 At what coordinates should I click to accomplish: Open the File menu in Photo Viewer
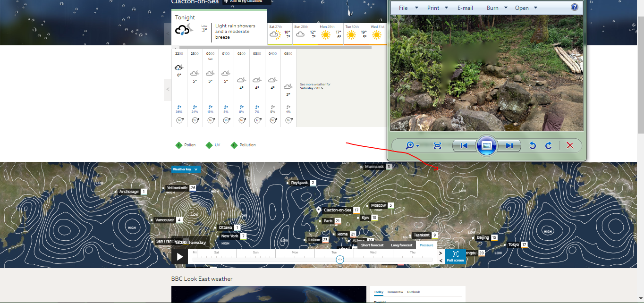click(408, 8)
